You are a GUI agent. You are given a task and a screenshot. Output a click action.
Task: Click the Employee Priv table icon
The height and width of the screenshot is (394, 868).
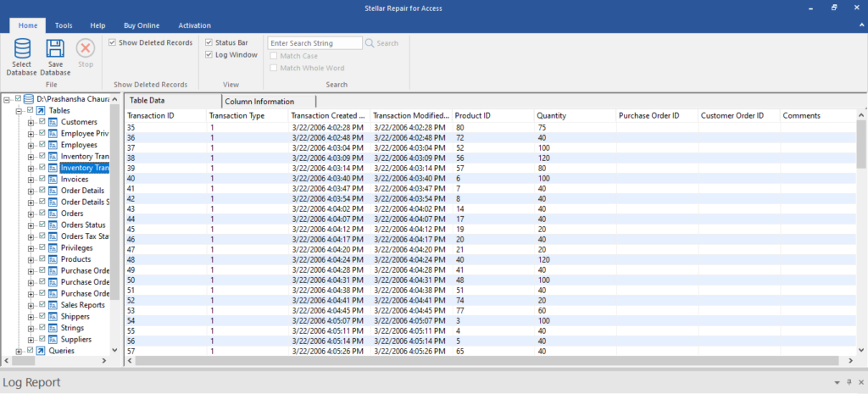(53, 133)
